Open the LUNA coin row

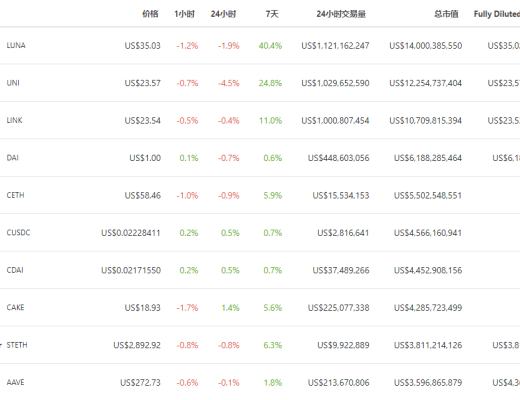point(260,45)
